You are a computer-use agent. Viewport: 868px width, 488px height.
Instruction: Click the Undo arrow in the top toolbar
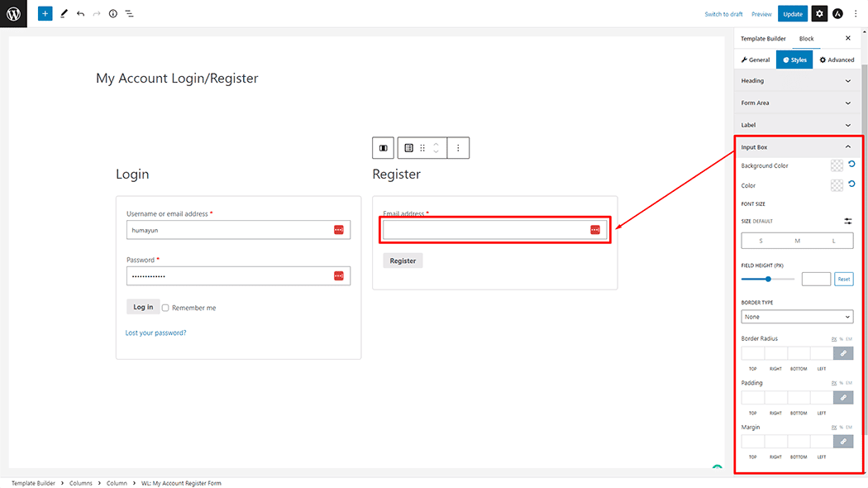[79, 13]
